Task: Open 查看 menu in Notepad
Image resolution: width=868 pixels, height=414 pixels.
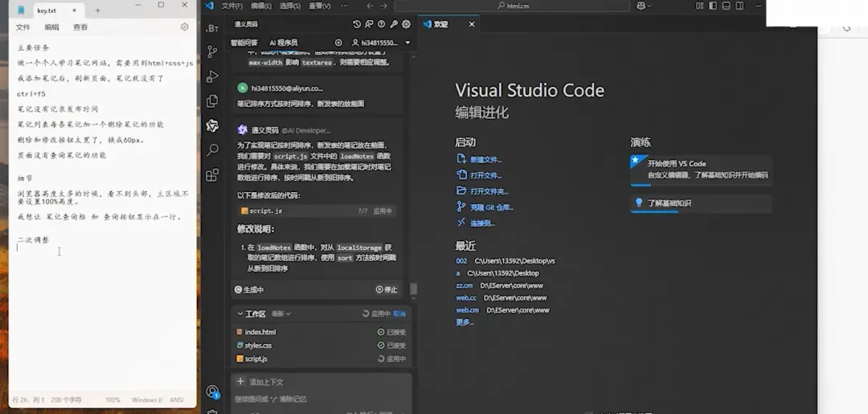Action: click(x=81, y=27)
